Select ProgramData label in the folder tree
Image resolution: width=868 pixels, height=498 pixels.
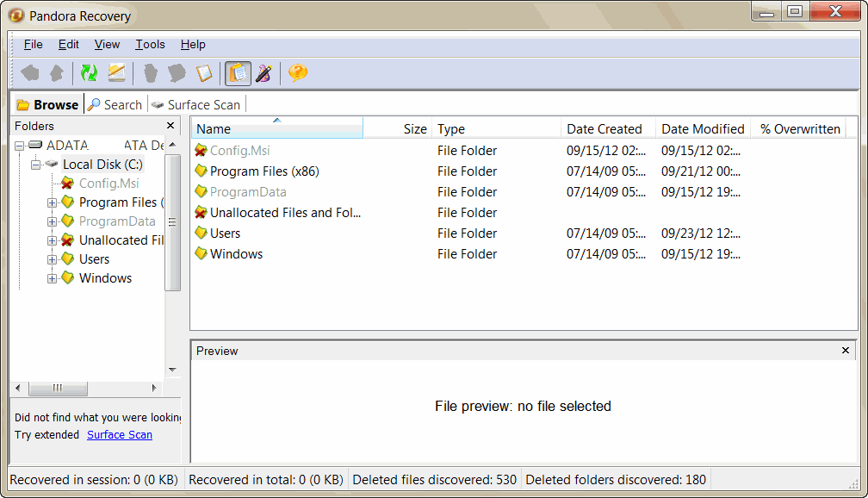pyautogui.click(x=117, y=221)
